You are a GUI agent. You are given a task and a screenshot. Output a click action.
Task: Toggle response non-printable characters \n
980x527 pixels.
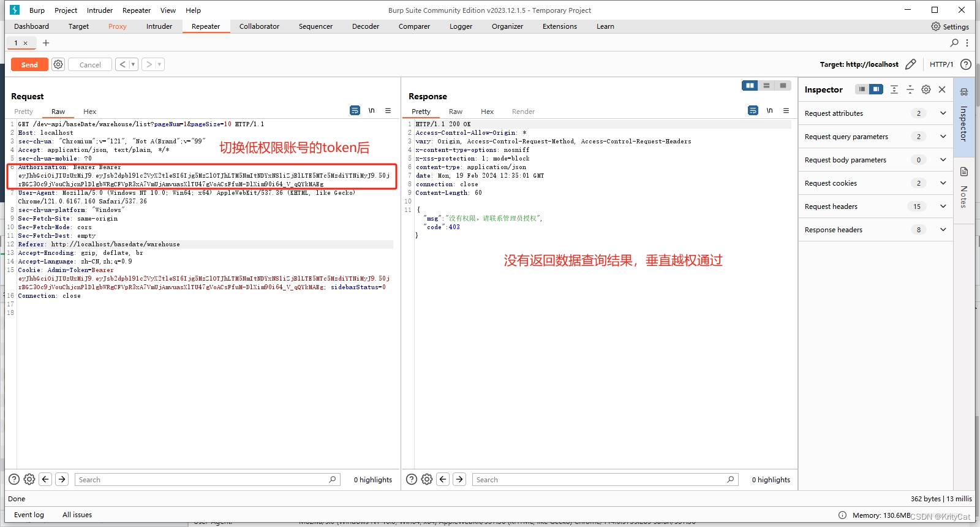769,110
